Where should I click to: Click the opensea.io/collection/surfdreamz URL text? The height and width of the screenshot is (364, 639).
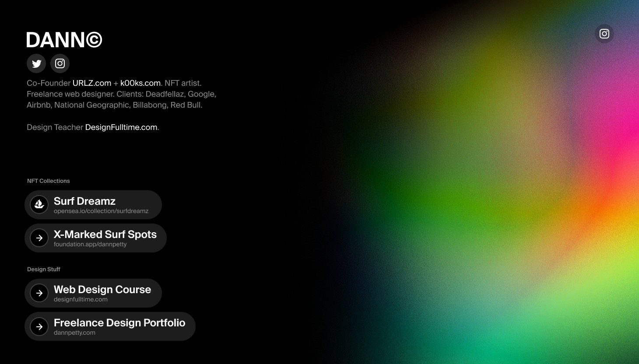click(x=101, y=211)
